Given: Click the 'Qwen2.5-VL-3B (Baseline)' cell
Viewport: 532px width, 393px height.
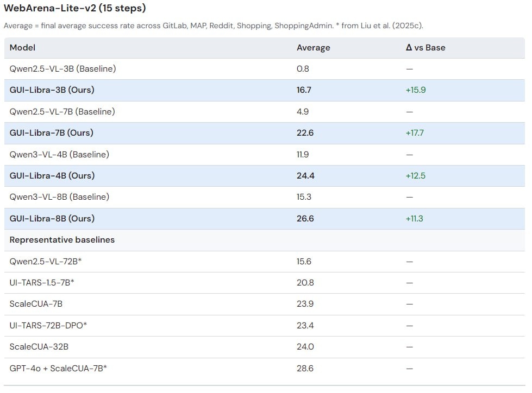Looking at the screenshot, I should tap(63, 69).
